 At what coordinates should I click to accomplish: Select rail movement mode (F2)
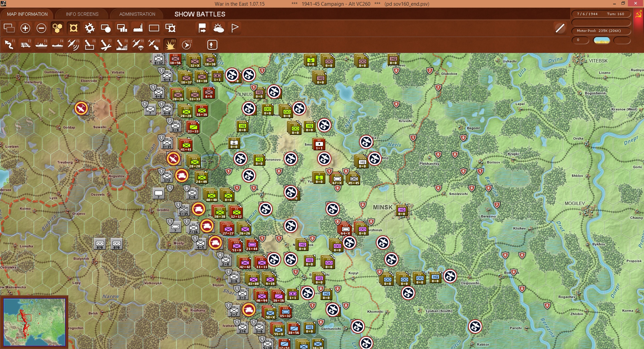(x=25, y=45)
